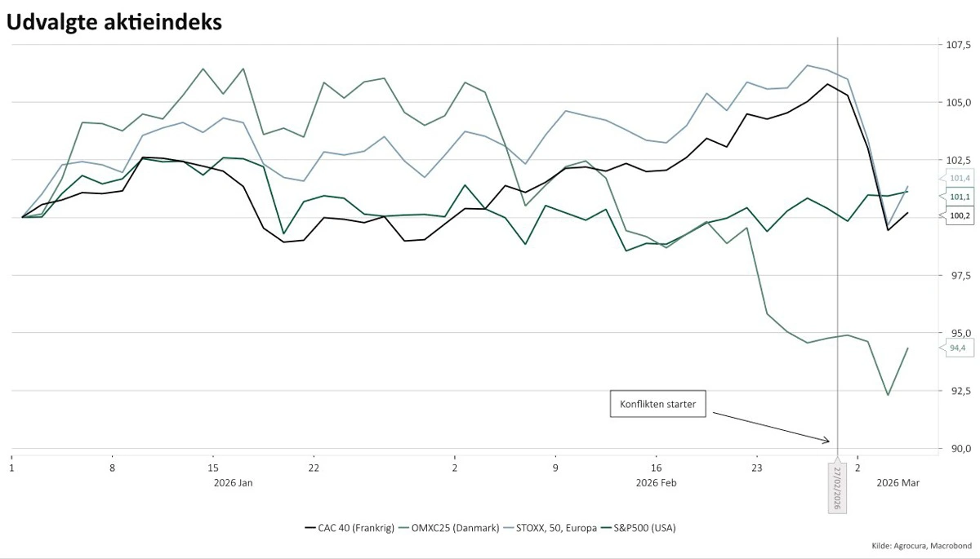Click the CAC 40 (Frankrig) legend line marker
This screenshot has height=559, width=980.
pyautogui.click(x=310, y=528)
